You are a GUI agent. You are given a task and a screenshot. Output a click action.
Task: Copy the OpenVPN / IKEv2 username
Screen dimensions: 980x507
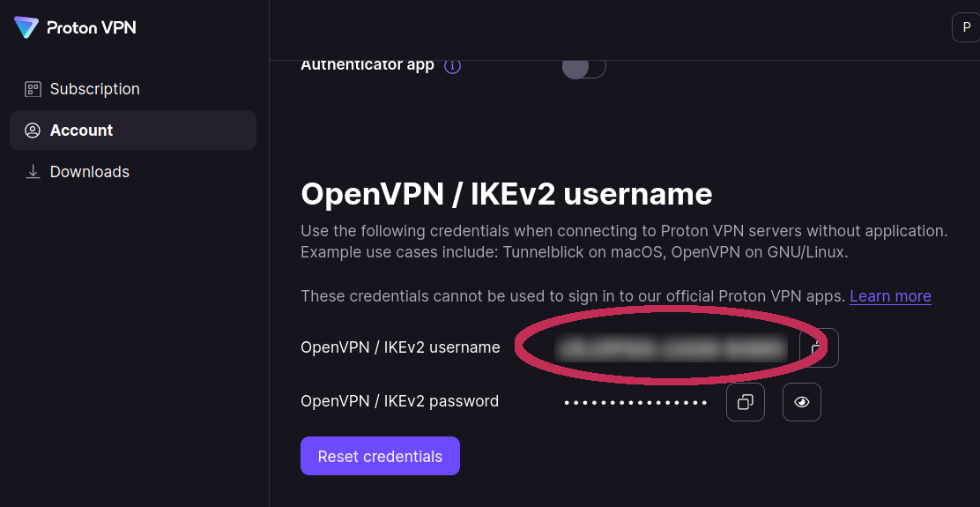819,347
